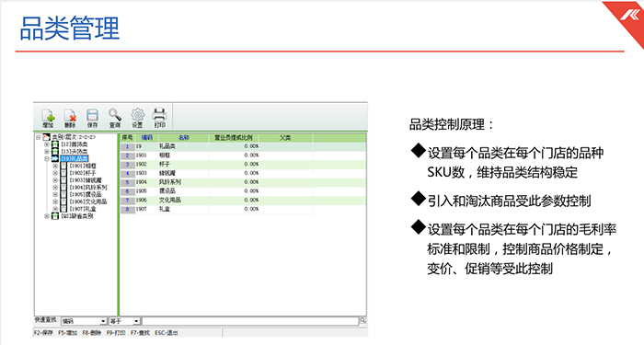Viewport: 644px width, 345px height.
Task: Open the 查询 (Query) magnifier tool
Action: pyautogui.click(x=115, y=119)
